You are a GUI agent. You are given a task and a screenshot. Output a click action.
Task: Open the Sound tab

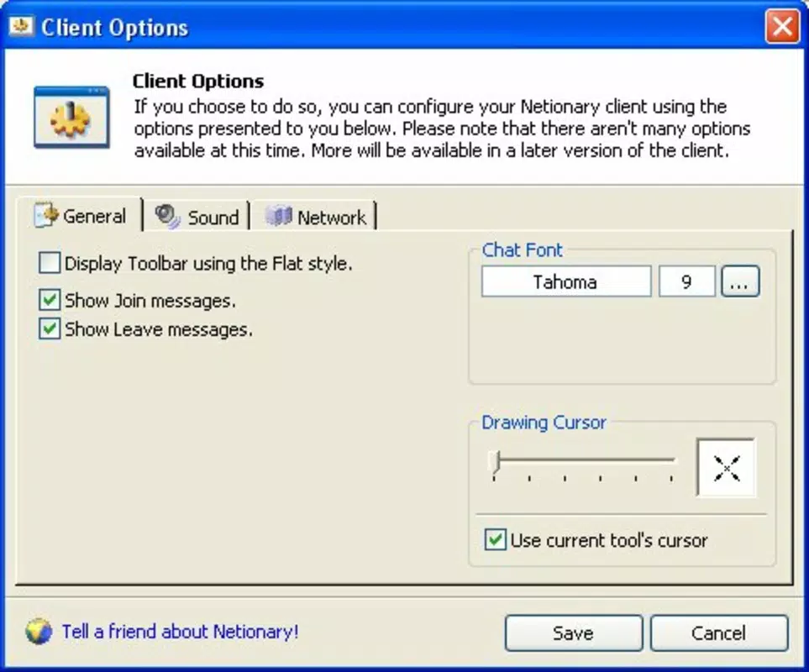(197, 217)
